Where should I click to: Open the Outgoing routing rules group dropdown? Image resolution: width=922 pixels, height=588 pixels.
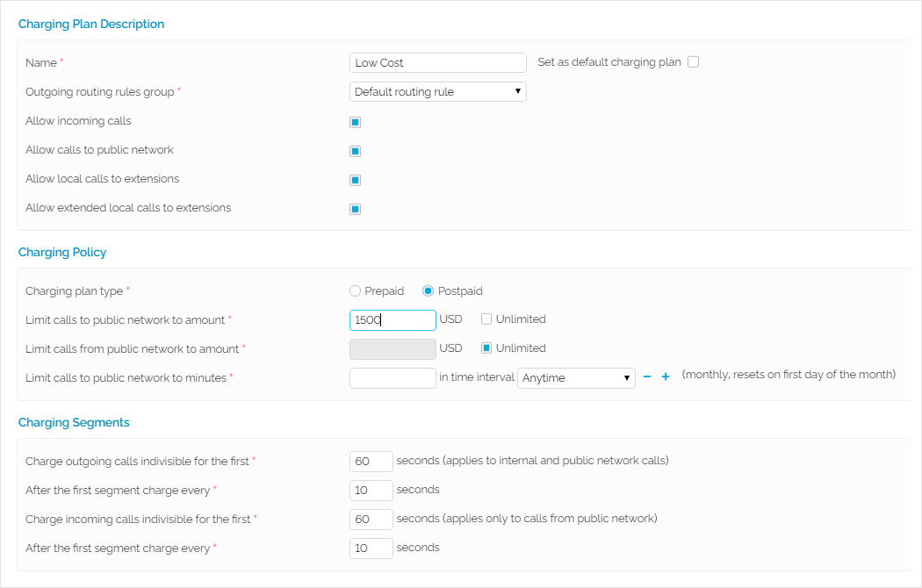(437, 91)
